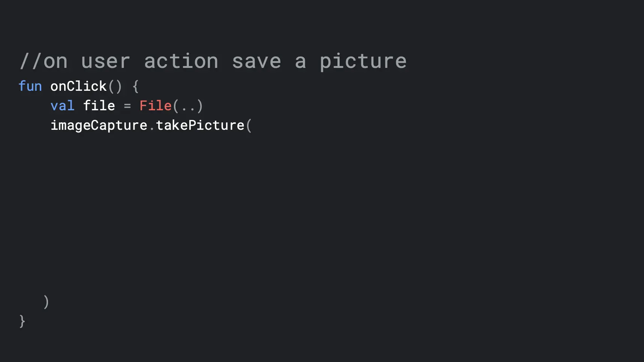Click the open parenthesis after takePicture
The height and width of the screenshot is (362, 644).
[x=249, y=125]
